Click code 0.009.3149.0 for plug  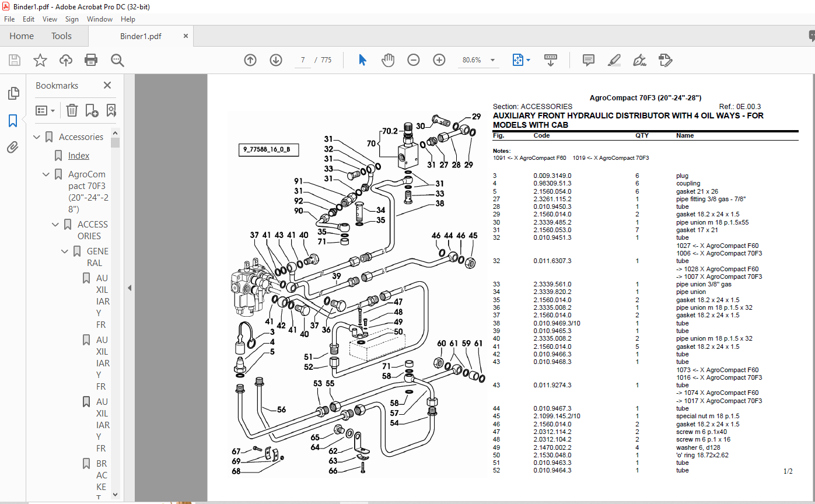tap(552, 176)
